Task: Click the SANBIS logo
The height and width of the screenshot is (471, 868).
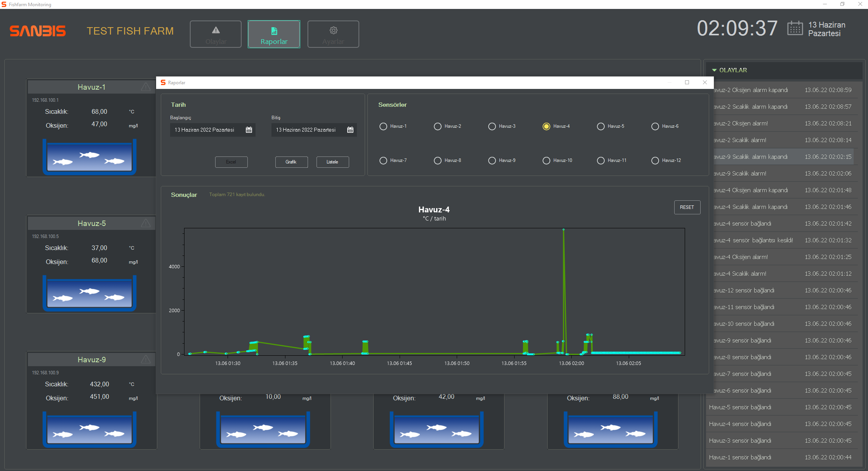Action: tap(38, 31)
